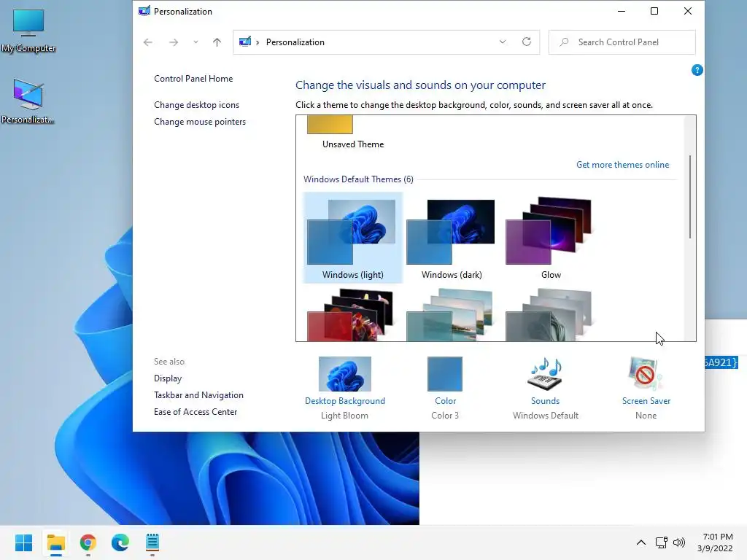This screenshot has height=560, width=747.
Task: Click the Personalization icon in address bar
Action: pos(245,42)
